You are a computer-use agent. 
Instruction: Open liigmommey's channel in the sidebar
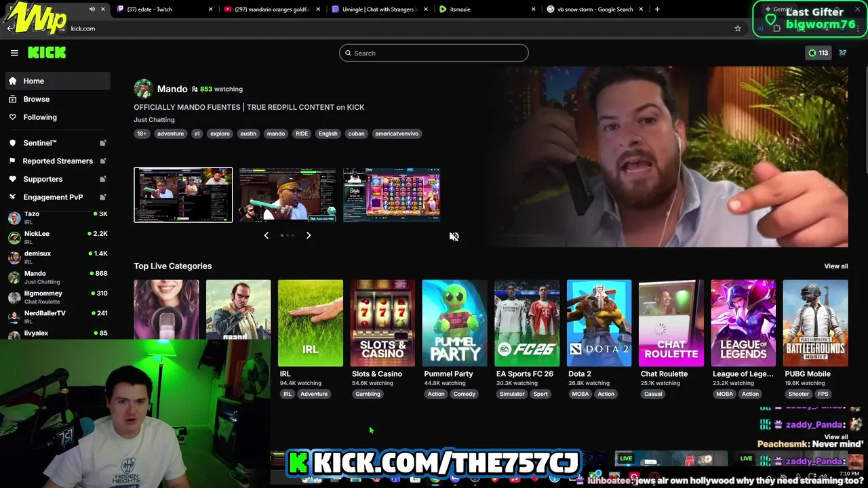click(58, 297)
